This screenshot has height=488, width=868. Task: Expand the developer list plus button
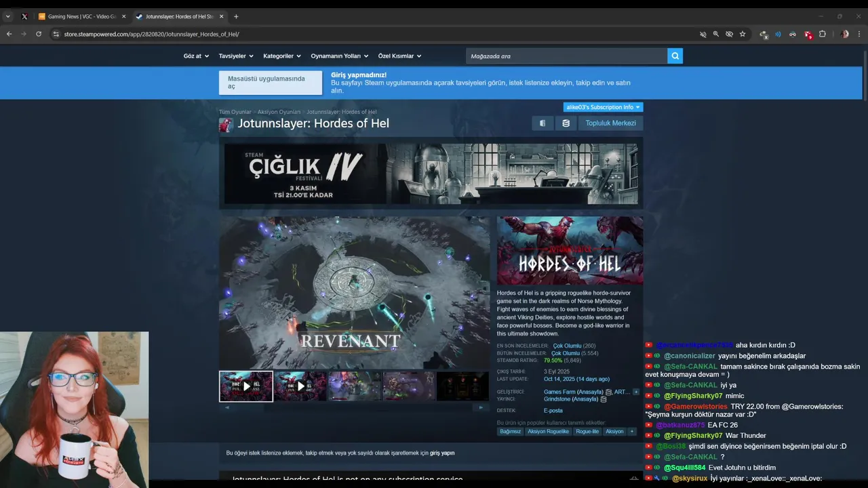point(636,392)
